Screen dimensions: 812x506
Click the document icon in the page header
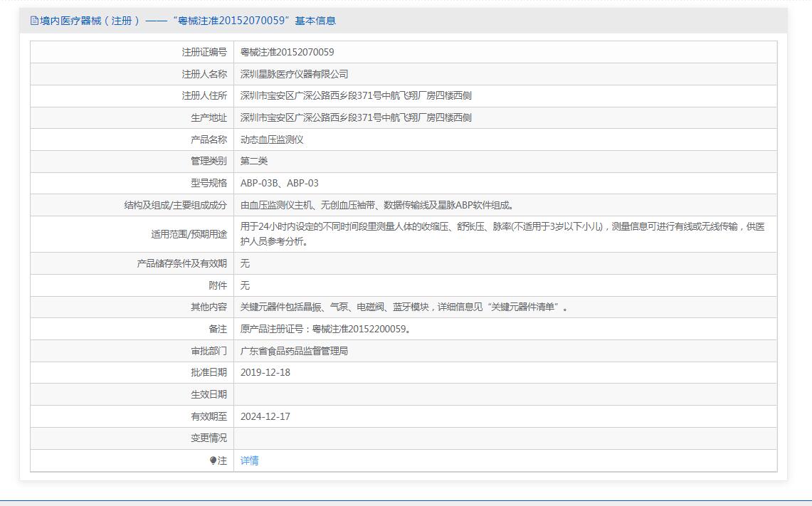click(x=34, y=21)
